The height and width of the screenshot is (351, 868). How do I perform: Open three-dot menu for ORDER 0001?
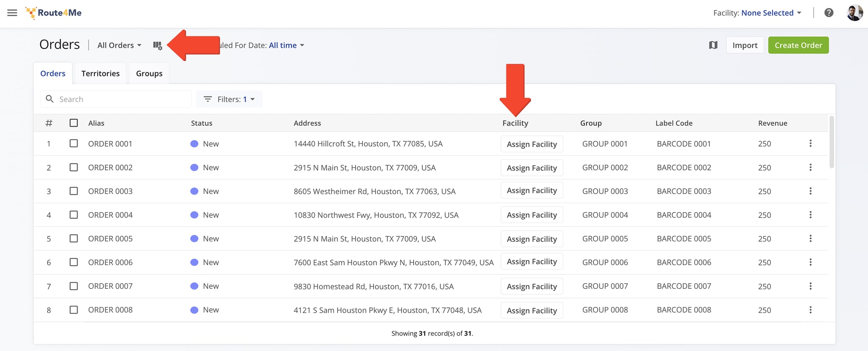[810, 144]
